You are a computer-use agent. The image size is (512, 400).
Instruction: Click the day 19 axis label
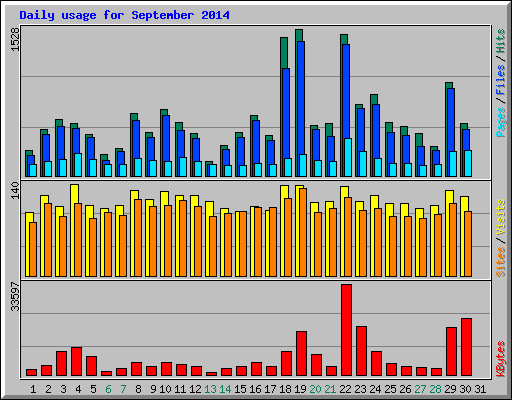(x=300, y=389)
